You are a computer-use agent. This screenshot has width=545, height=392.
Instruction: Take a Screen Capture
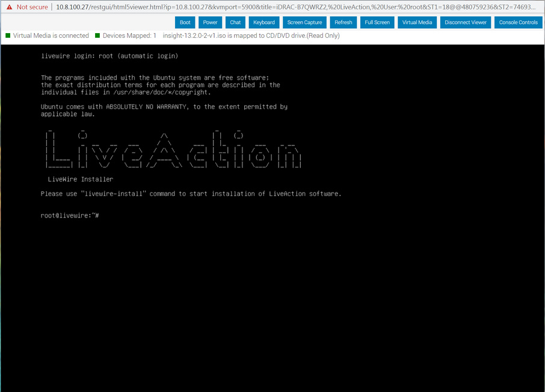pyautogui.click(x=304, y=22)
